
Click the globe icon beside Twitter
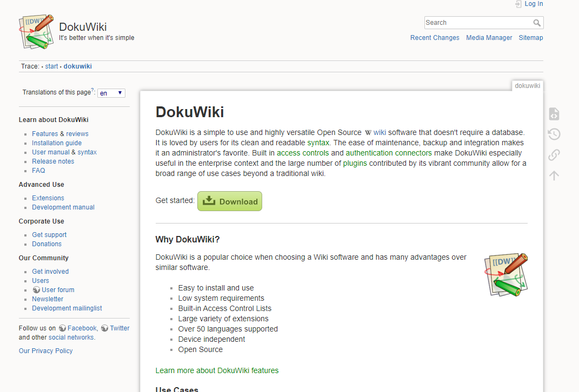pyautogui.click(x=104, y=328)
